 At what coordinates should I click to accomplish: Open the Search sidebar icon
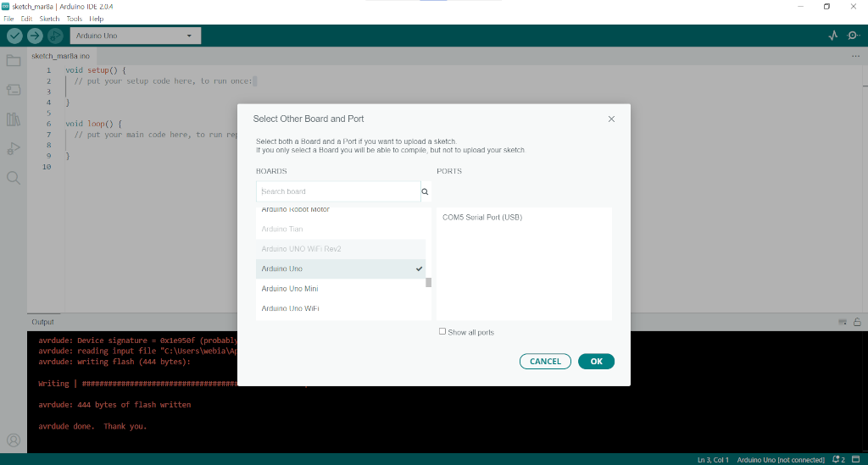(x=14, y=178)
